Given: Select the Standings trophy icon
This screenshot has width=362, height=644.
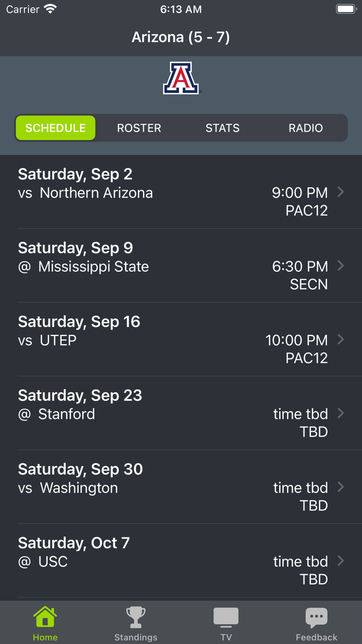Looking at the screenshot, I should click(135, 616).
